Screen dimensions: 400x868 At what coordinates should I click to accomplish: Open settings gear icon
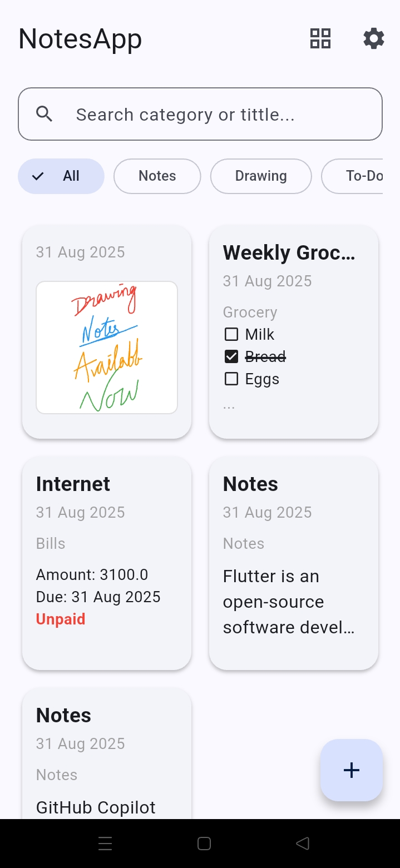point(374,39)
